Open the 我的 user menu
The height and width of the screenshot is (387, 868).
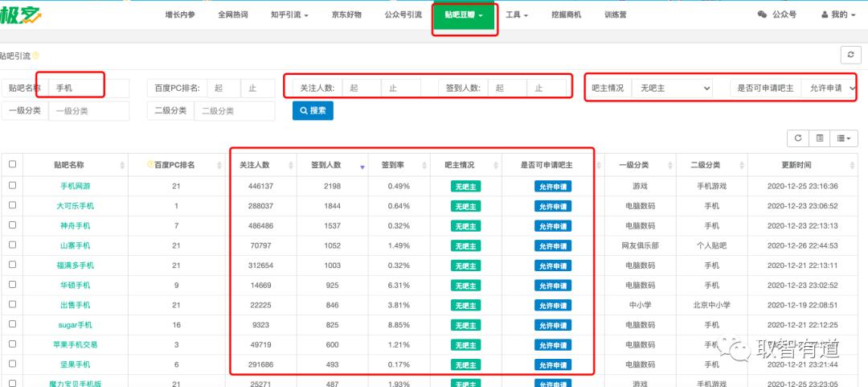point(839,14)
